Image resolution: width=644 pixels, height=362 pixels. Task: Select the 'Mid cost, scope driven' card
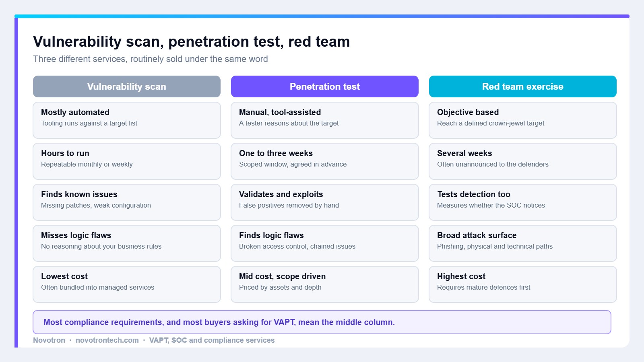(x=325, y=284)
